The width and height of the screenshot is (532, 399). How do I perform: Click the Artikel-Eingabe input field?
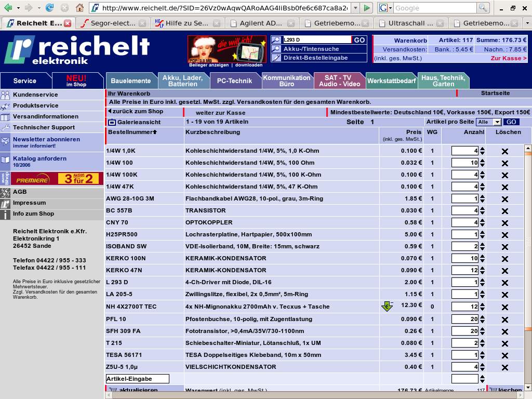(x=138, y=379)
